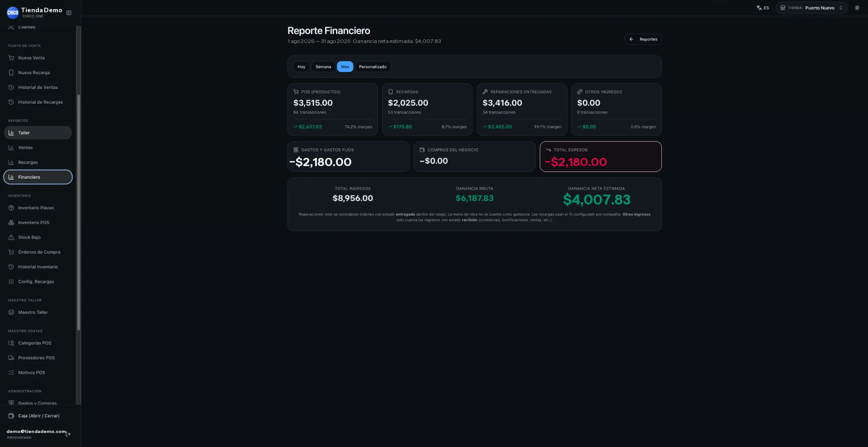Screen dimensions: 868x447
Task: Collapse the sidebar panel icon
Action: coord(69,13)
